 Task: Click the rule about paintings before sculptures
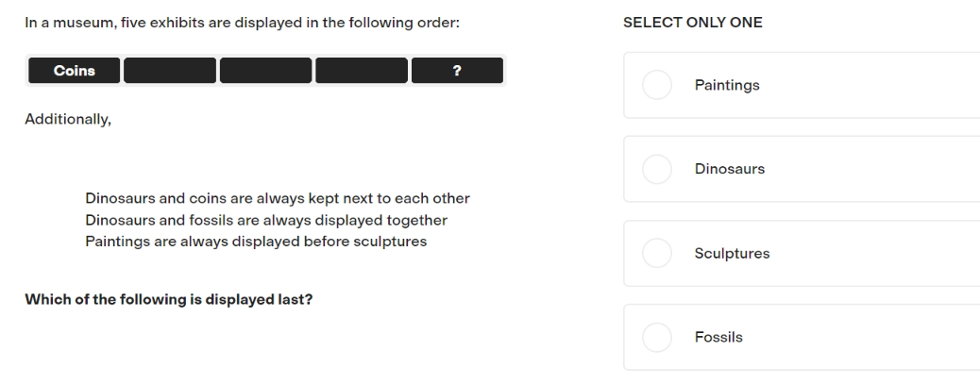tap(256, 242)
